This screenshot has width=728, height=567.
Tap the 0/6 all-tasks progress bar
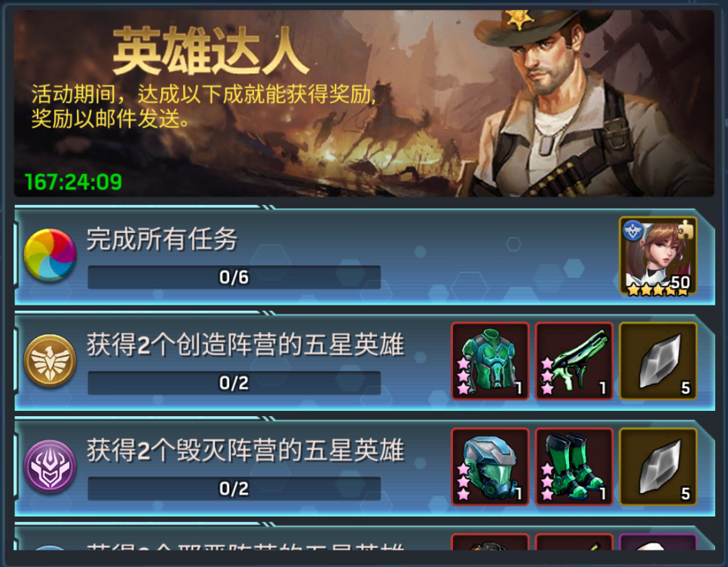pyautogui.click(x=234, y=277)
